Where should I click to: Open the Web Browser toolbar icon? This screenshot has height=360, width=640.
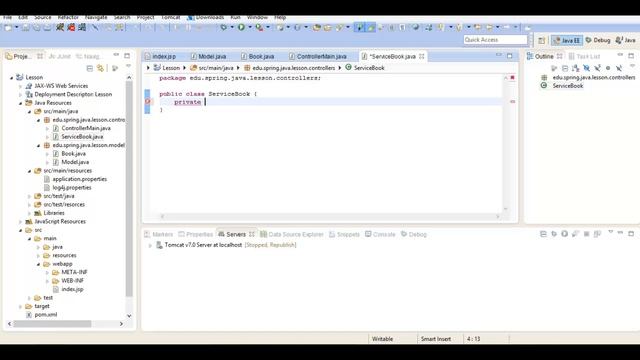coord(416,27)
